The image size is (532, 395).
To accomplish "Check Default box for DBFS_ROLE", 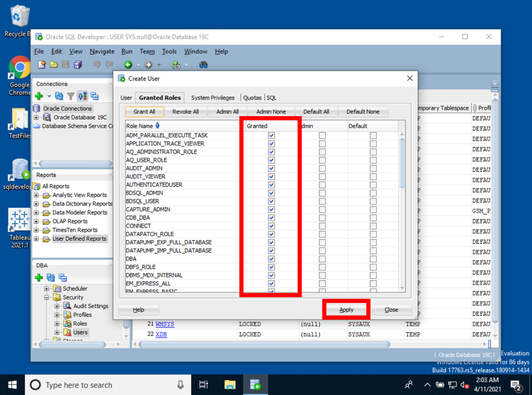I will (x=373, y=267).
